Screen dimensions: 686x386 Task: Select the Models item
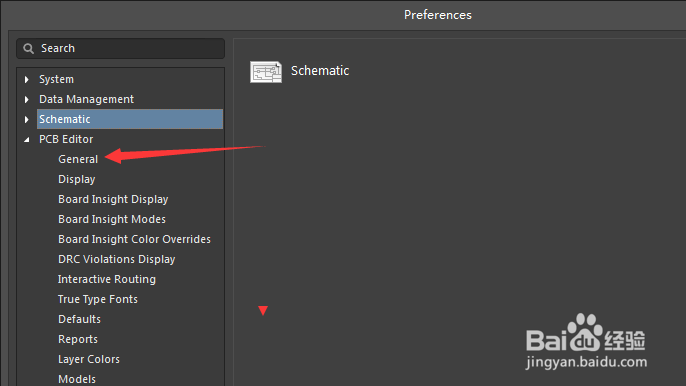[x=77, y=379]
